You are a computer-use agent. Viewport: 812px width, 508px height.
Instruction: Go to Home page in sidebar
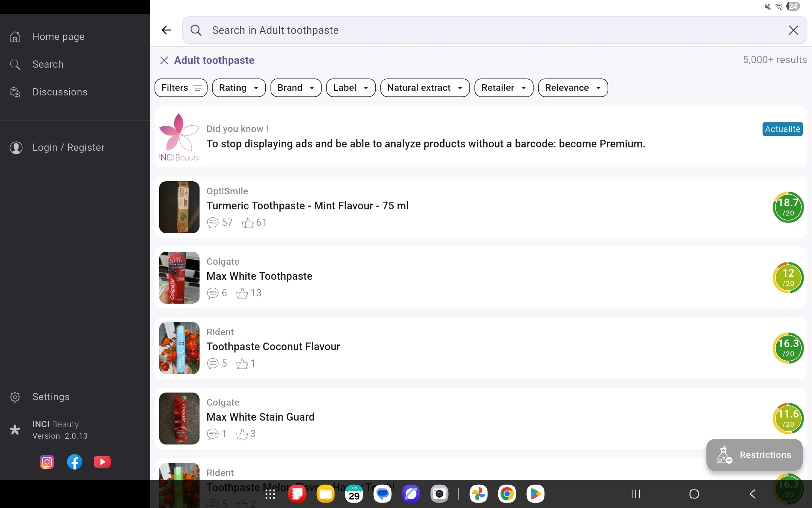coord(58,37)
